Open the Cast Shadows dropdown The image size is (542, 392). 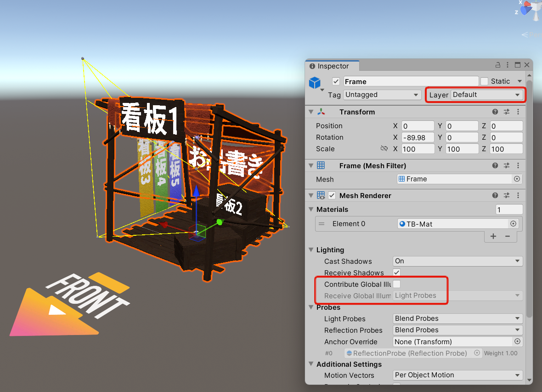[x=457, y=261]
